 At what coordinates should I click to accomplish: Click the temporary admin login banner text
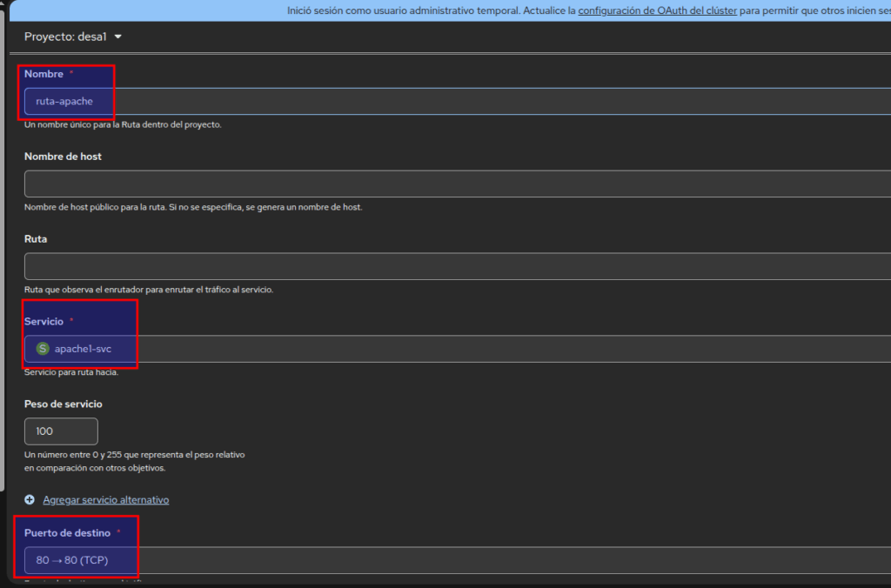pos(431,10)
